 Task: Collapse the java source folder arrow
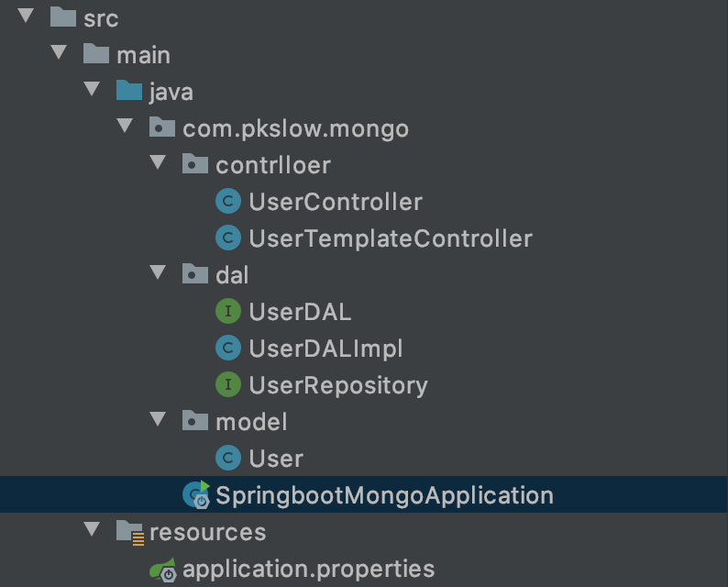[x=92, y=91]
